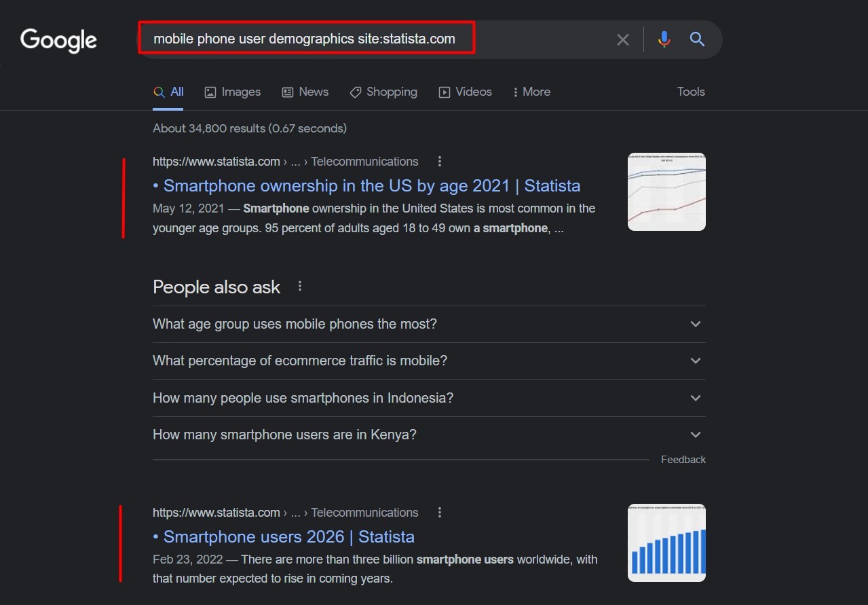Switch to the News tab
Image resolution: width=868 pixels, height=605 pixels.
click(305, 92)
